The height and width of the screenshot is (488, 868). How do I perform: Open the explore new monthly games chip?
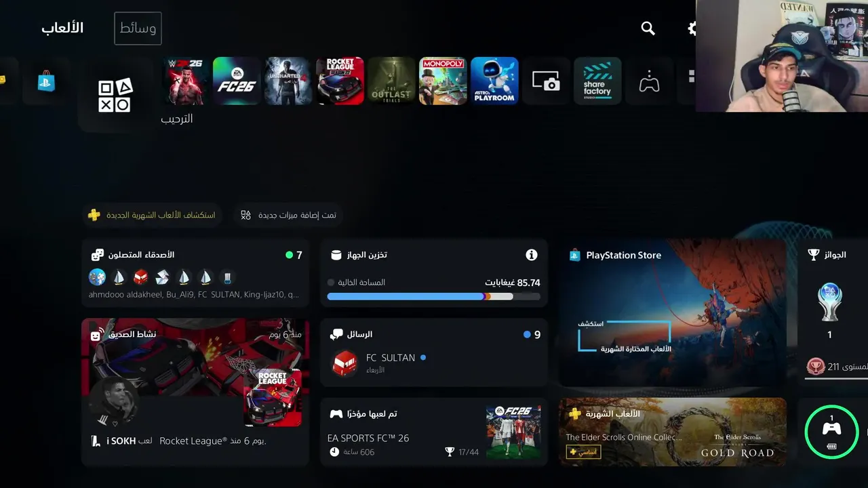[x=152, y=215]
